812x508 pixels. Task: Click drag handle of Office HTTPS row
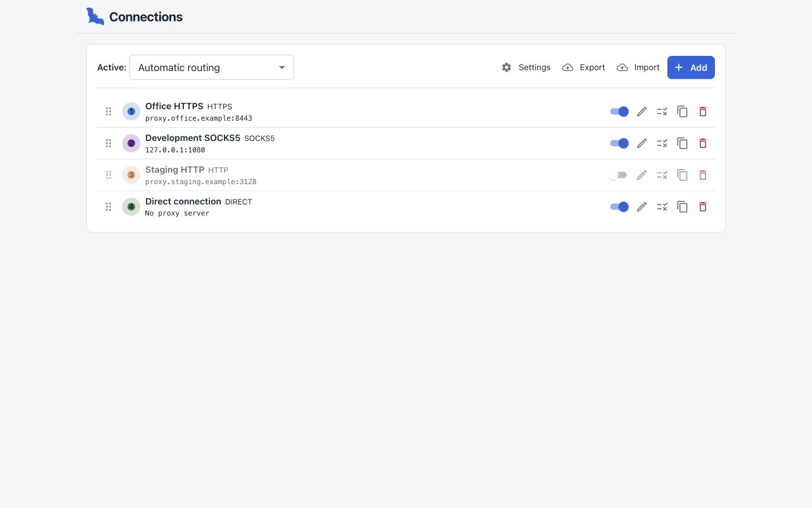108,112
